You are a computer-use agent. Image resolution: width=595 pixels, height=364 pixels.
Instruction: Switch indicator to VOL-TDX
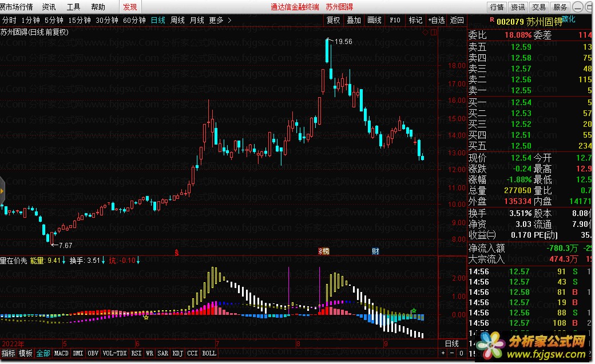[114, 353]
